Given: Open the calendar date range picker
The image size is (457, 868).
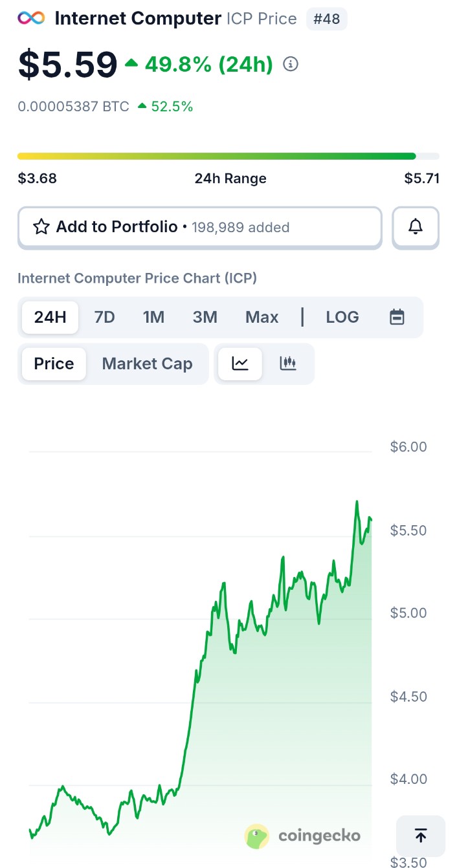Looking at the screenshot, I should pyautogui.click(x=397, y=317).
